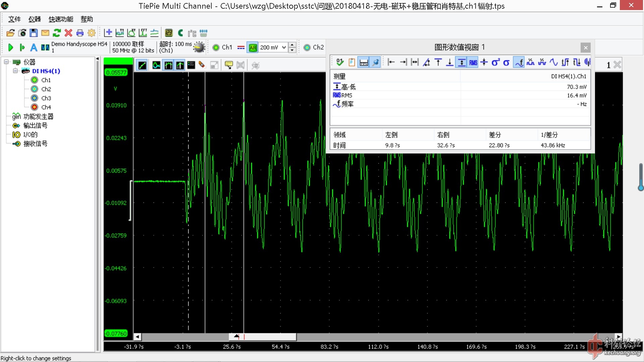This screenshot has height=362, width=644.
Task: Open the 仪器 menu
Action: pos(35,19)
